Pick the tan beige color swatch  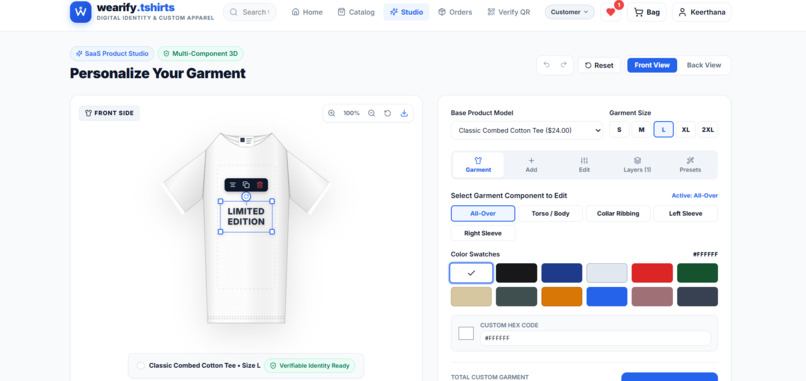[x=471, y=297]
